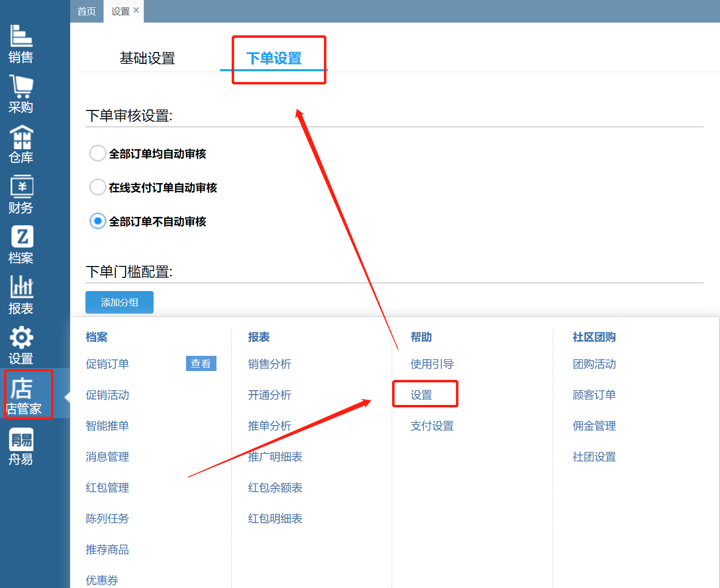Screen dimensions: 720x588
Task: Open 红包管理 menu entry
Action: [107, 488]
